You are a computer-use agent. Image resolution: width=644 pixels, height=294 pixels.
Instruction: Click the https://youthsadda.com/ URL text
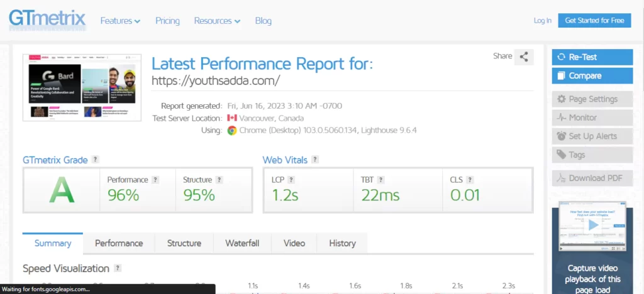[x=216, y=80]
